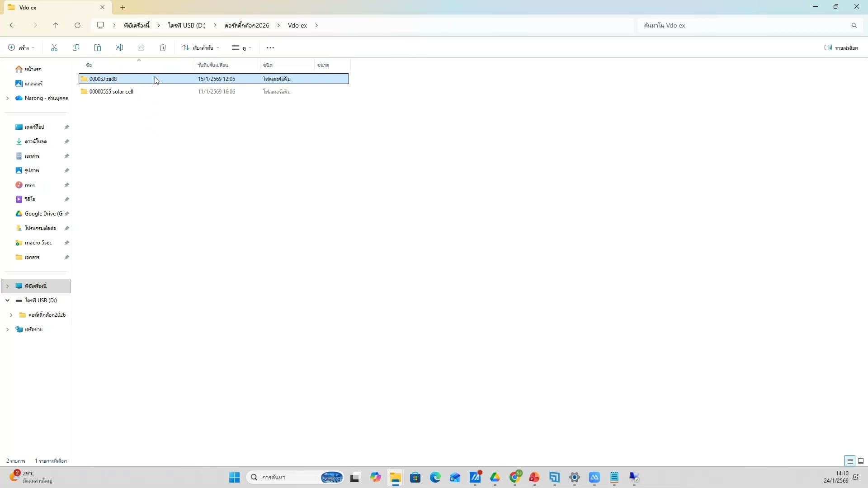Expand the network tree node
868x488 pixels.
7,330
